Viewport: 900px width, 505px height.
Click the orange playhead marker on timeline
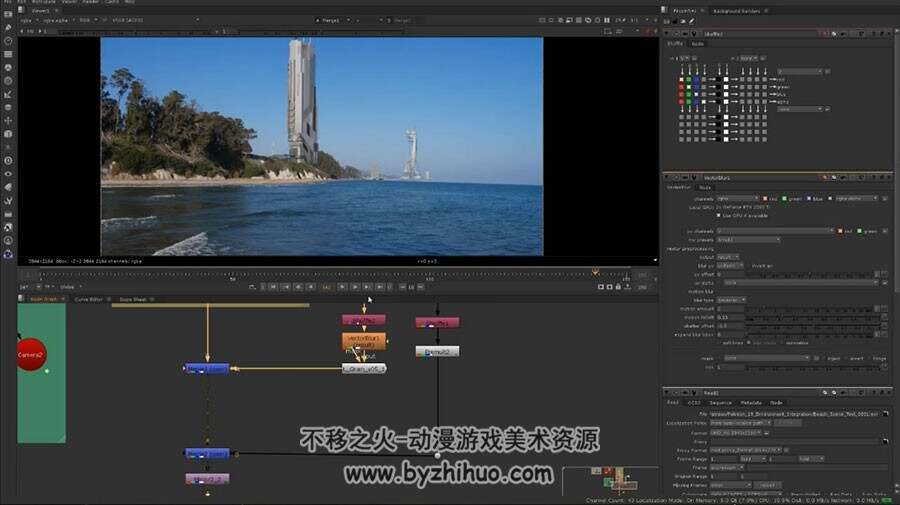596,272
